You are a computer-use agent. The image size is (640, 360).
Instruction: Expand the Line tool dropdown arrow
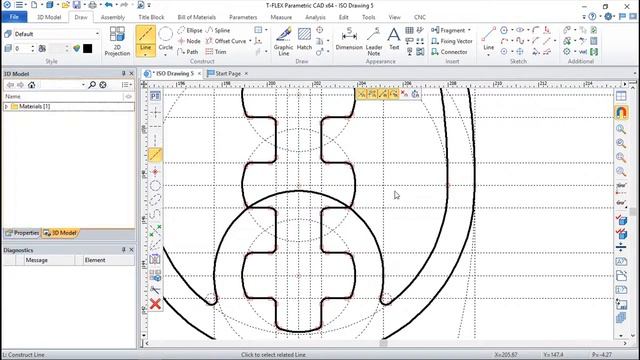[145, 54]
